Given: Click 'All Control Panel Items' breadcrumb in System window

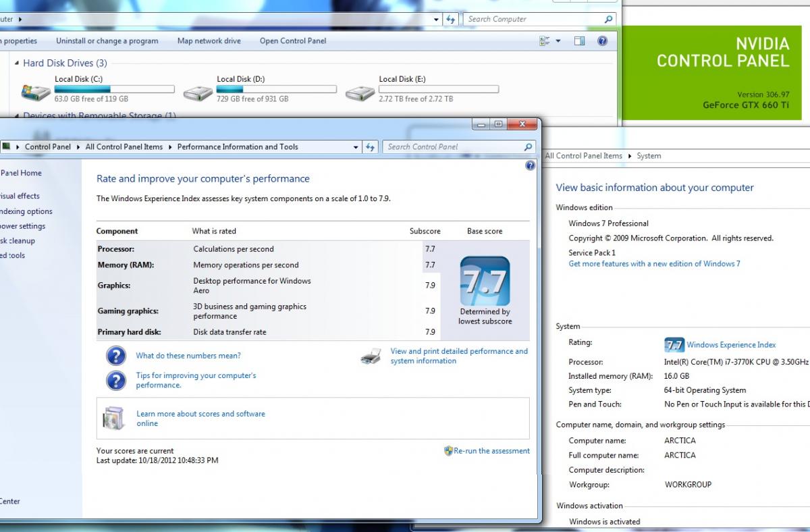Looking at the screenshot, I should (x=583, y=156).
